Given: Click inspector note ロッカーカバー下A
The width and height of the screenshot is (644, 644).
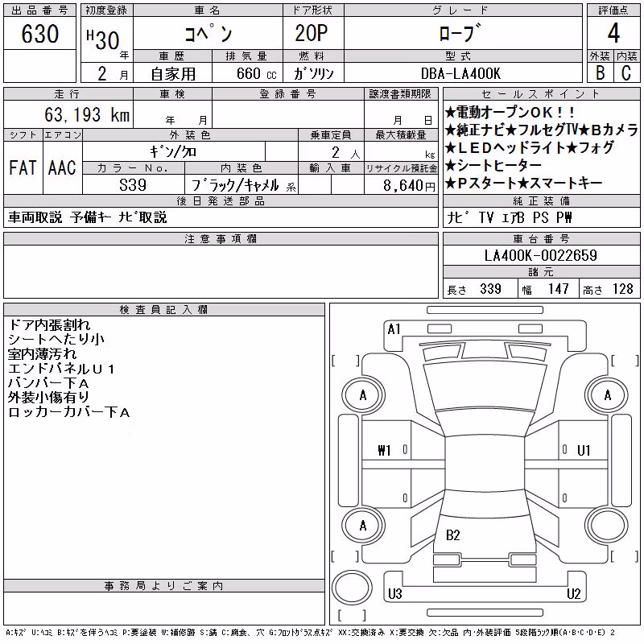Looking at the screenshot, I should [69, 412].
